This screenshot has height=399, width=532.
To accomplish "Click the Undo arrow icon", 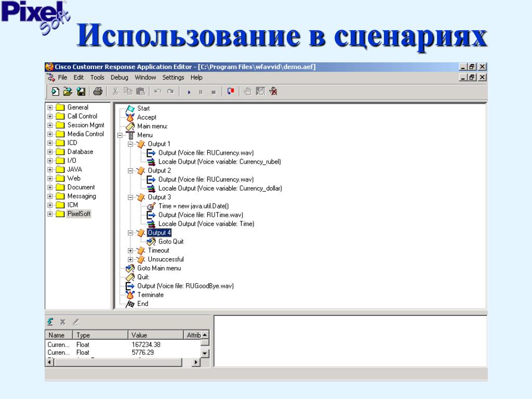I will (158, 91).
